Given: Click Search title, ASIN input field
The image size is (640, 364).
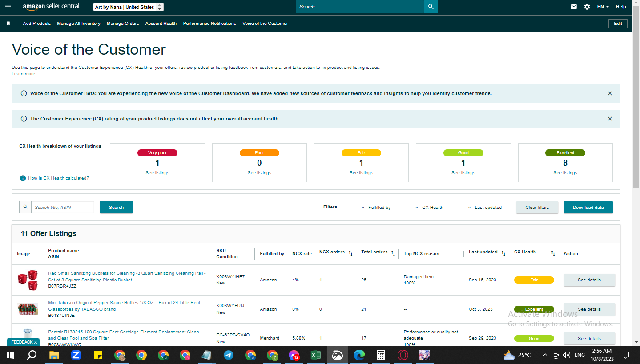Looking at the screenshot, I should [63, 207].
